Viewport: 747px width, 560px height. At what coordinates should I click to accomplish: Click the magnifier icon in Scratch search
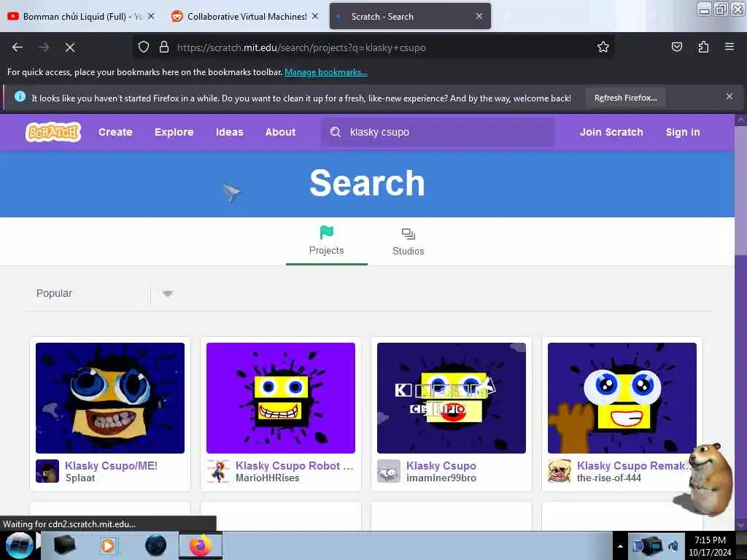[336, 132]
